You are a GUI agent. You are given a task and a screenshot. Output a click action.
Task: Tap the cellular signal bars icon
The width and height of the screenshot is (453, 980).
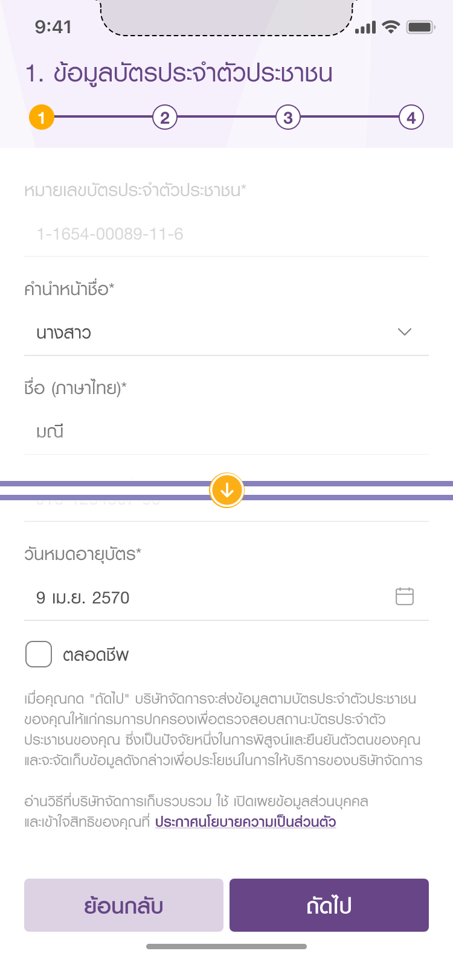click(365, 27)
